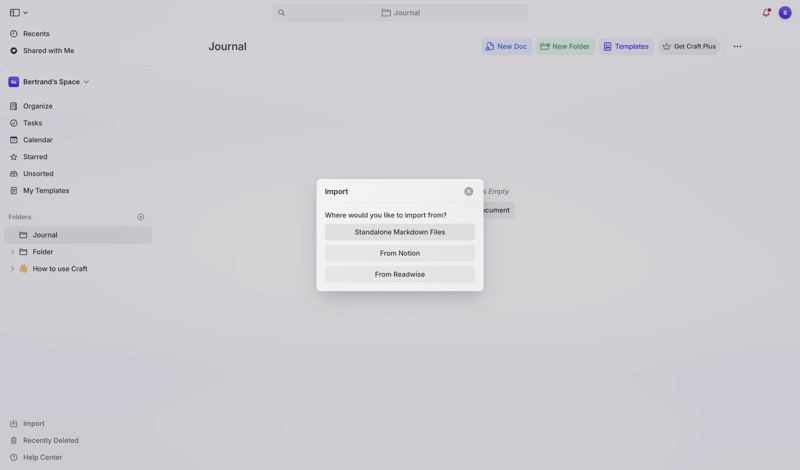800x470 pixels.
Task: Create a New Doc
Action: [x=506, y=47]
